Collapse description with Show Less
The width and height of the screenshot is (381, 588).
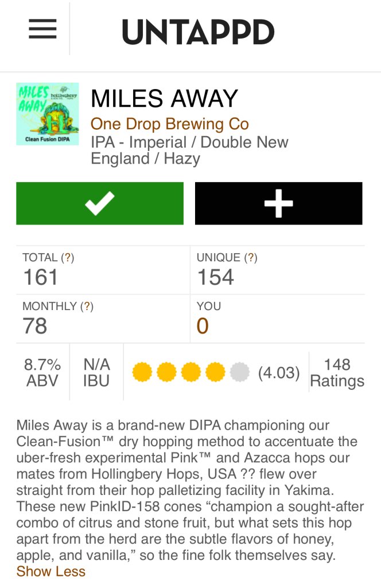tap(51, 571)
